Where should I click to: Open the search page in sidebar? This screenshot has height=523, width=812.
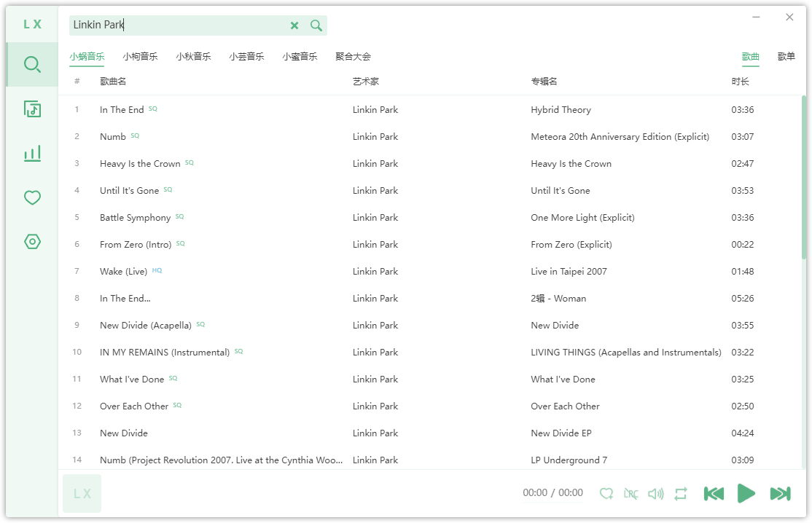[x=32, y=65]
